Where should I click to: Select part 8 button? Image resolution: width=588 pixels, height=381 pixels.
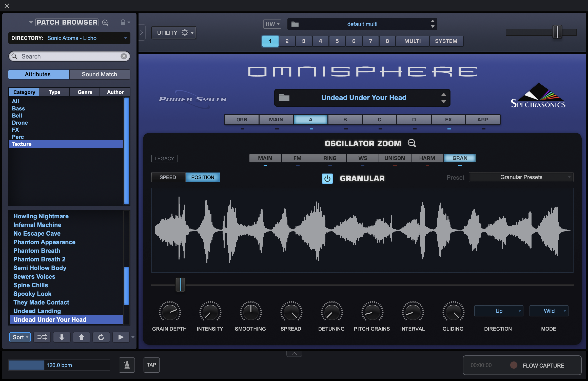point(387,41)
